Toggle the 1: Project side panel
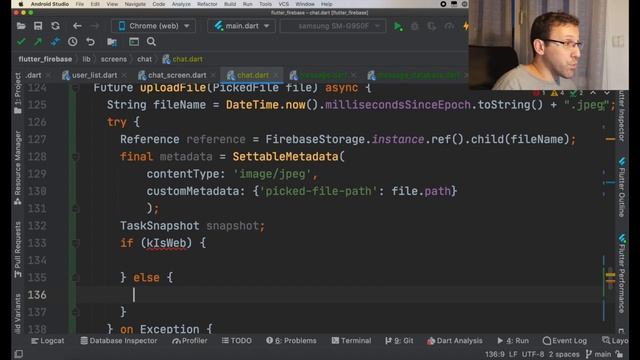 [x=18, y=93]
